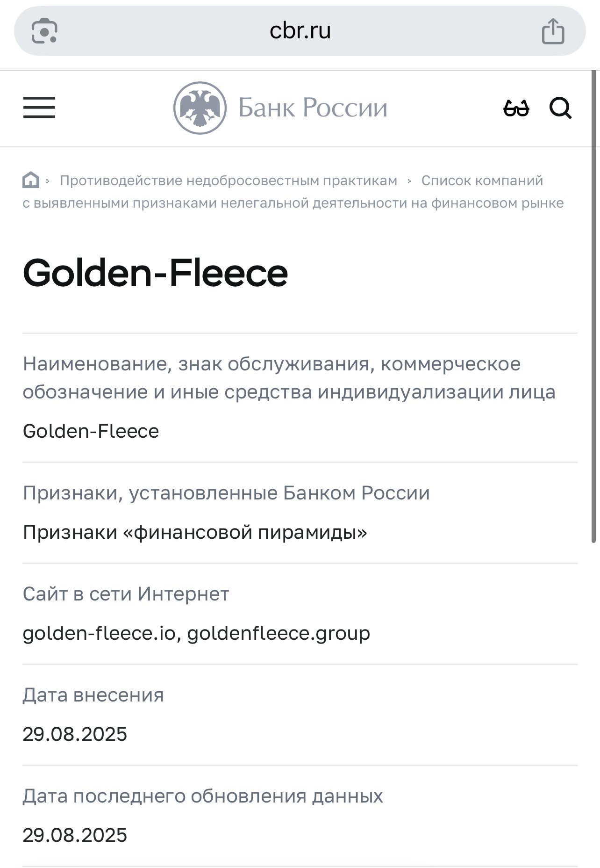Tap the Google Lens icon in address bar

pos(44,31)
